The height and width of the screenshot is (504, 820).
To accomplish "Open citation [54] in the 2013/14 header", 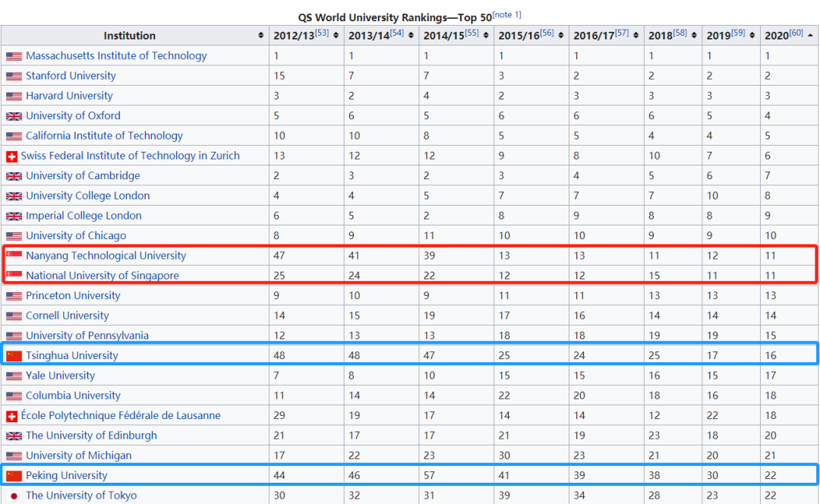I will [x=397, y=33].
